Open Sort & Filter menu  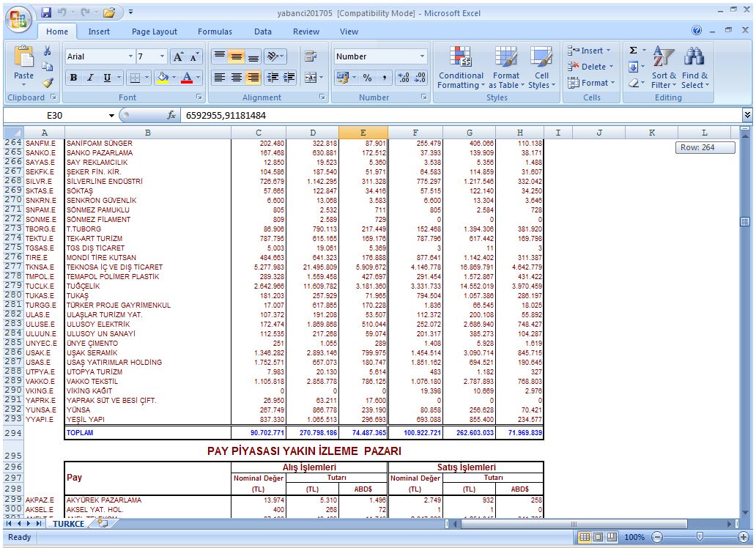tap(664, 67)
